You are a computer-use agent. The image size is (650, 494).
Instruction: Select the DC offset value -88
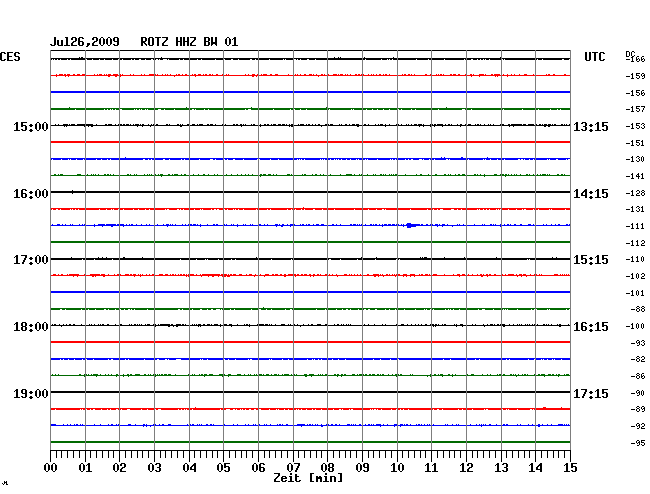638,309
